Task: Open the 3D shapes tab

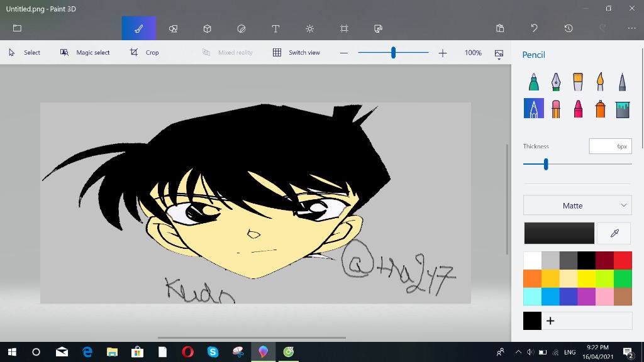Action: (x=207, y=28)
